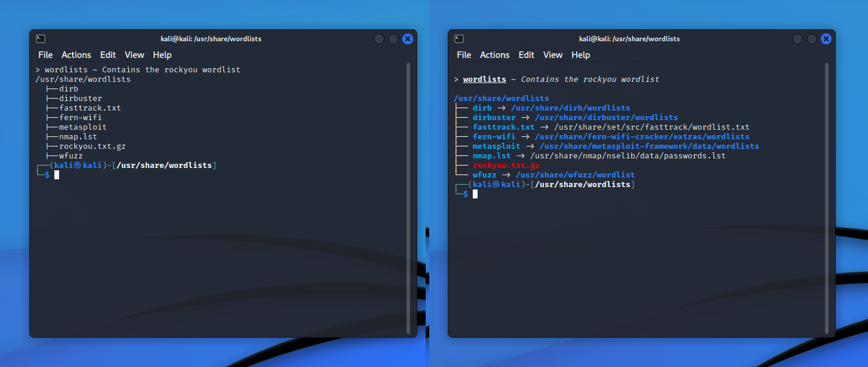Close the right terminal window

point(826,39)
